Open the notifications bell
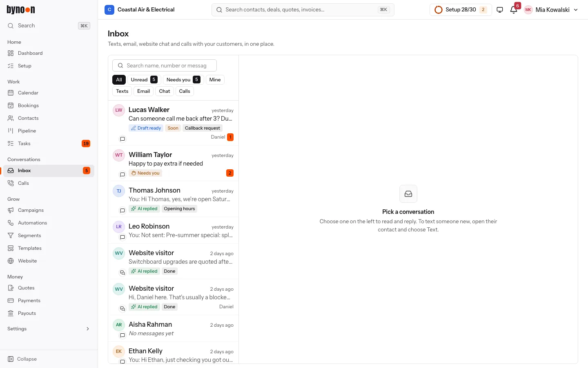The image size is (588, 368). pos(514,10)
